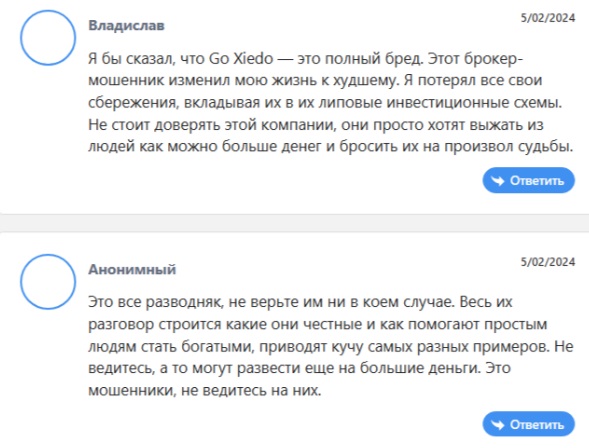Click the line ending with произвол судьбы
The height and width of the screenshot is (448, 589).
(x=331, y=146)
